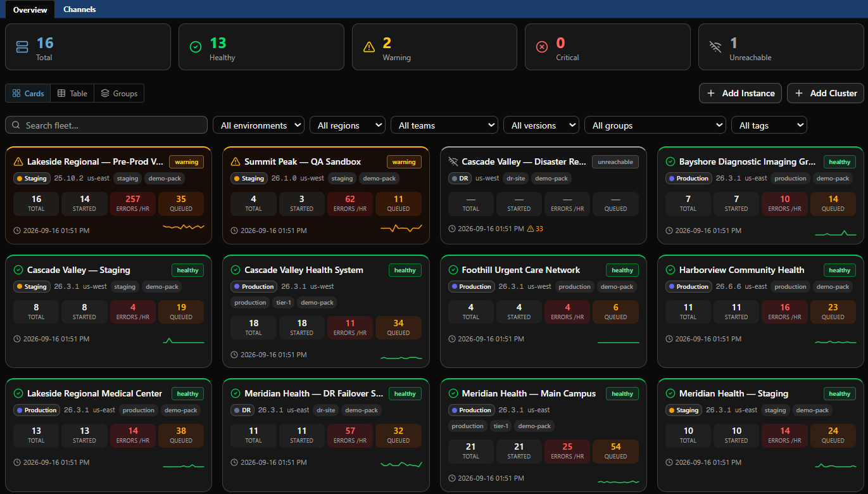Viewport: 868px width, 494px height.
Task: Click the Groups layers icon
Action: pyautogui.click(x=105, y=93)
